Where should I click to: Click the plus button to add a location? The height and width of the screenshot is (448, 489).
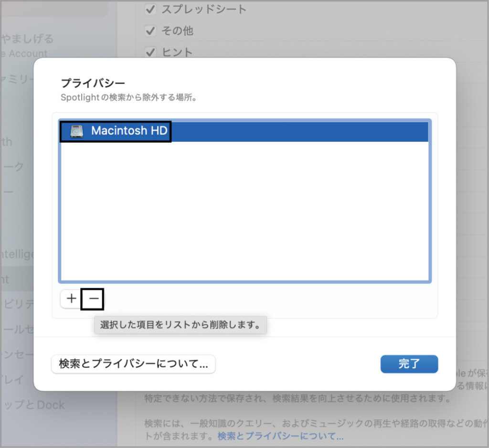tap(72, 299)
